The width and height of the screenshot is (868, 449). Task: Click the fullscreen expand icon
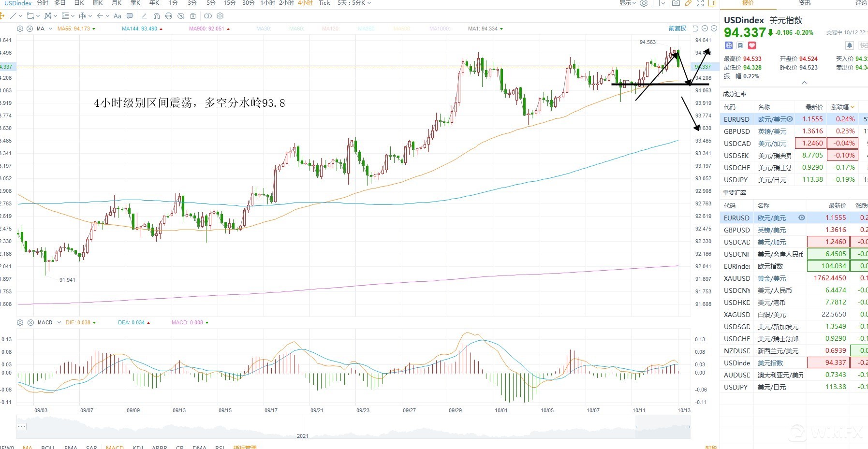point(700,3)
